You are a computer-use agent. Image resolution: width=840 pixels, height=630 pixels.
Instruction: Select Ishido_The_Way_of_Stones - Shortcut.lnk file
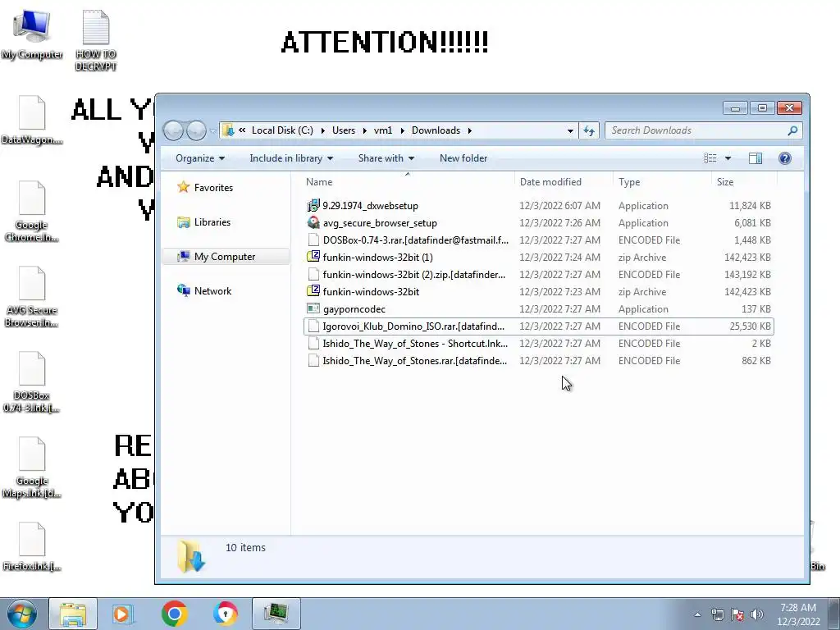(538, 344)
